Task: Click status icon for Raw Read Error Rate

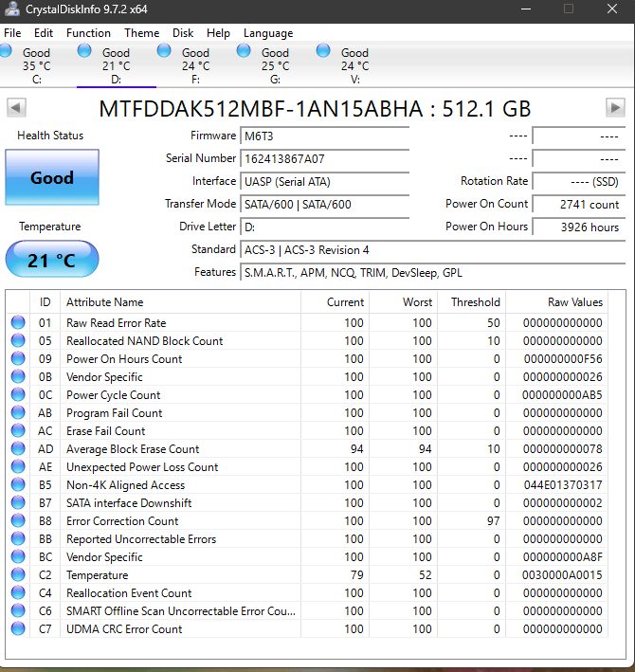Action: (x=18, y=322)
